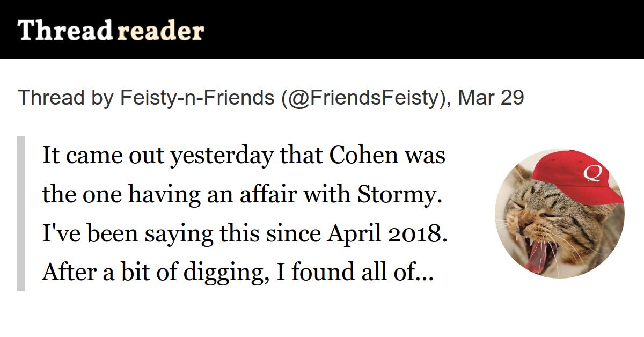Click the Thread reader logo

pyautogui.click(x=111, y=31)
